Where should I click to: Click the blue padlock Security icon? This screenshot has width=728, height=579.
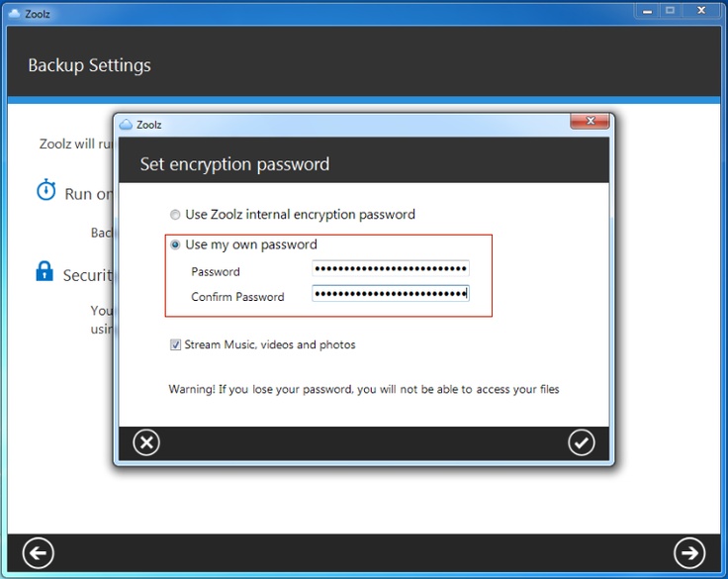pyautogui.click(x=45, y=271)
